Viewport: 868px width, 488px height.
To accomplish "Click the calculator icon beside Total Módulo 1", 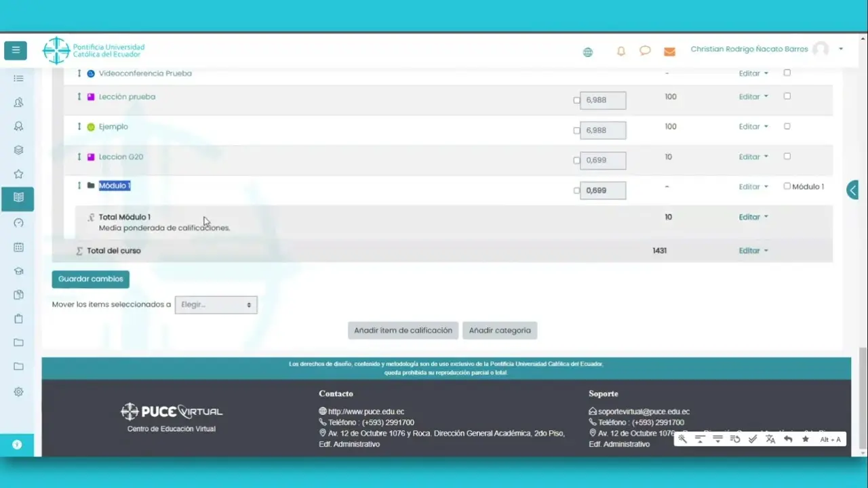I will [x=91, y=218].
